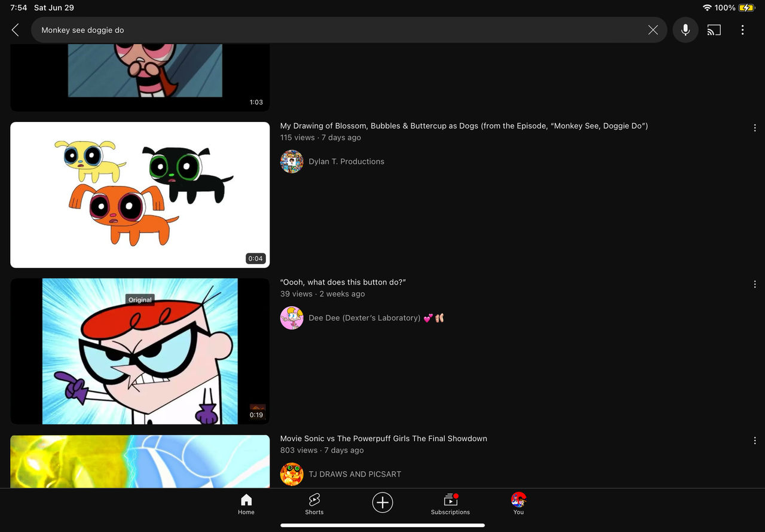The width and height of the screenshot is (765, 532).
Task: Tap the 0:19 duration badge
Action: (256, 415)
